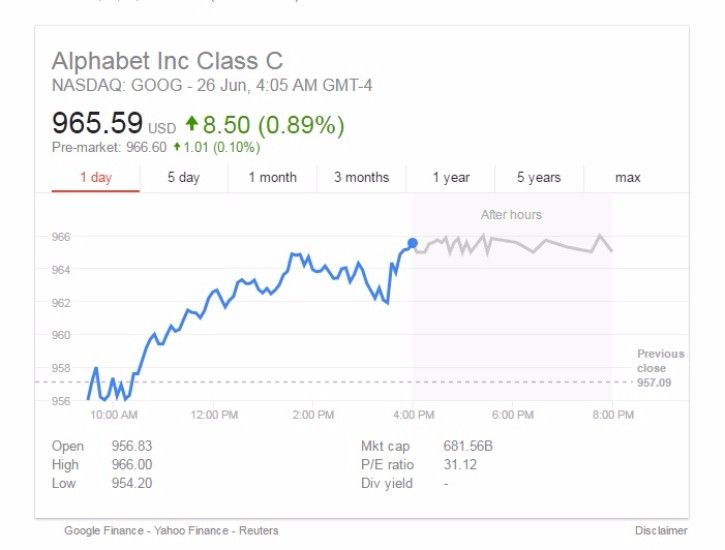Screen dimensions: 725x550
Task: Click the After hours shaded chart area
Action: tap(511, 300)
